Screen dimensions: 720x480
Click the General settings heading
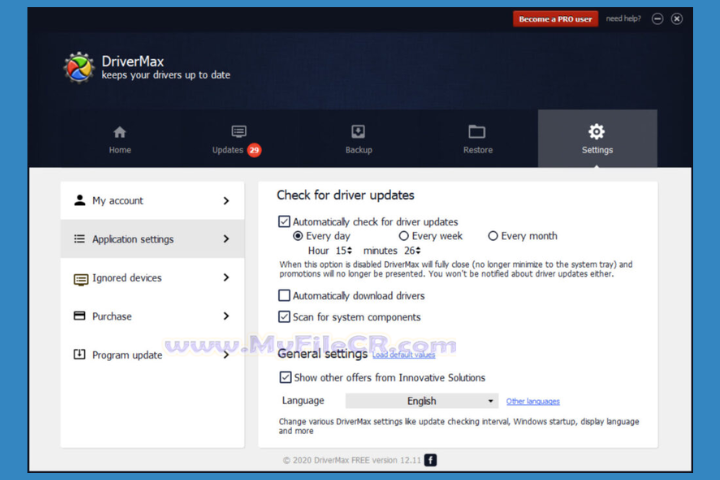click(322, 354)
